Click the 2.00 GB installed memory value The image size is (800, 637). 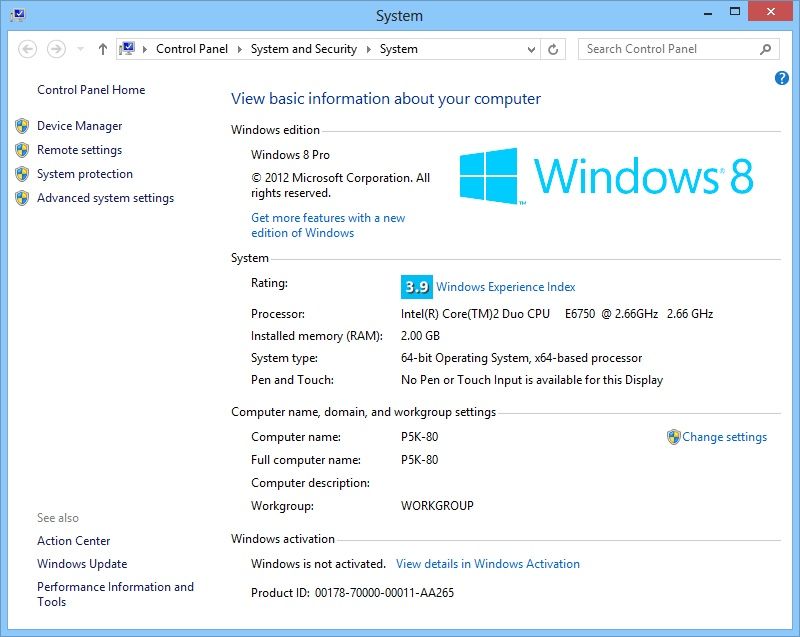point(420,336)
